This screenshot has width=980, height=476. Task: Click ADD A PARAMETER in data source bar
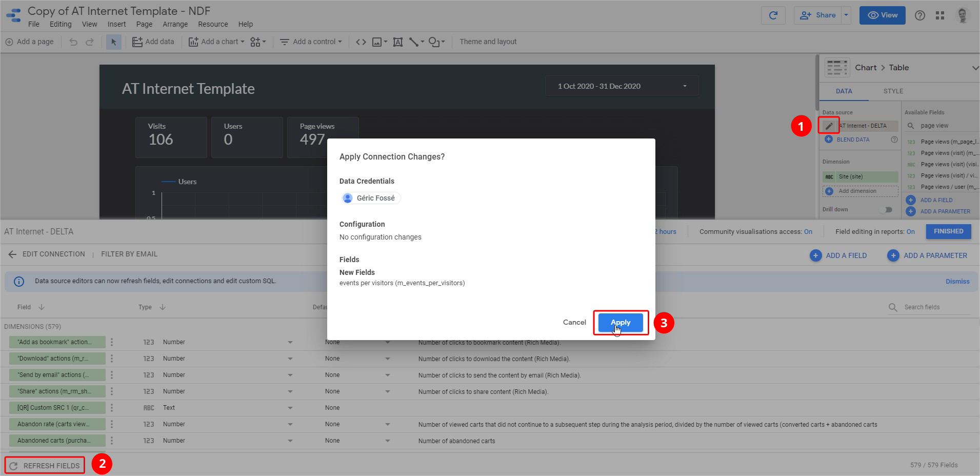[x=927, y=255]
